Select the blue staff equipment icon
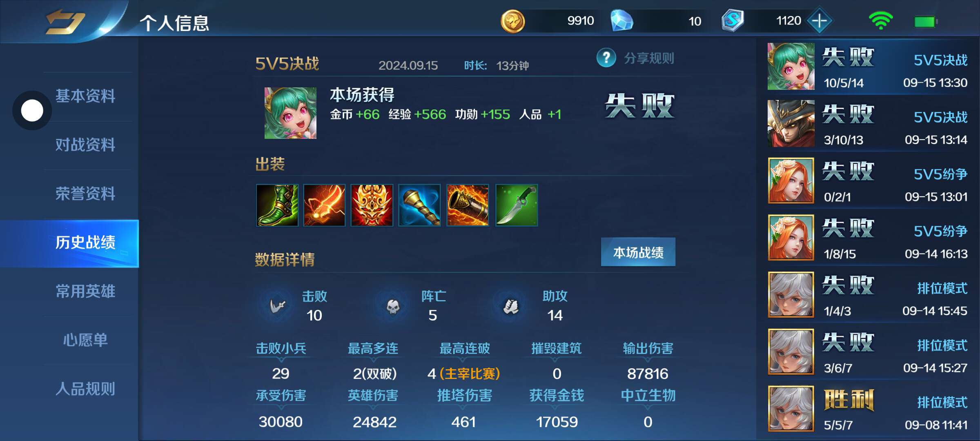 coord(419,205)
